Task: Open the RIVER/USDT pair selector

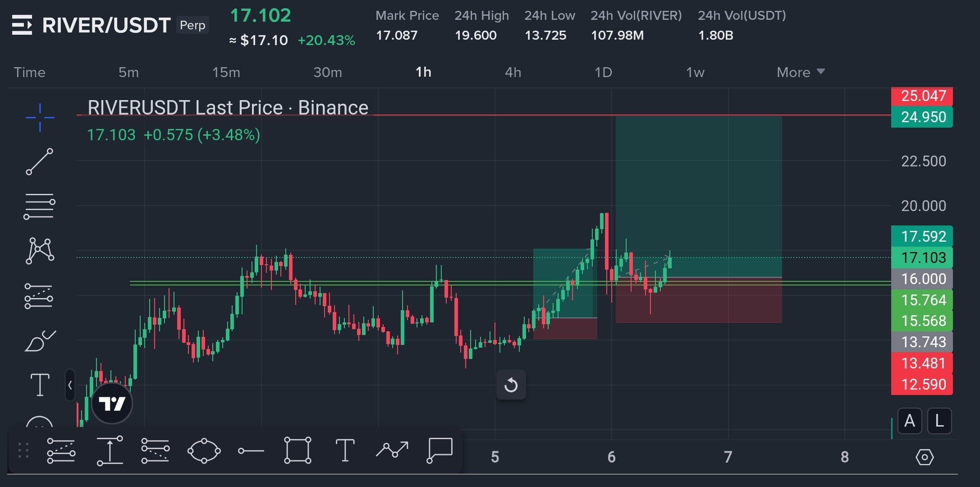Action: pos(106,25)
